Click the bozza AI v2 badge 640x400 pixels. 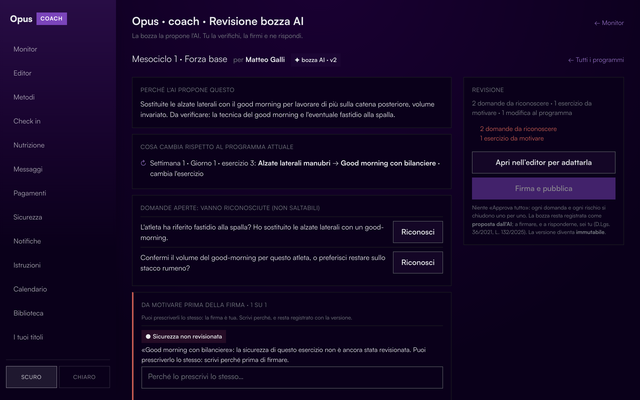316,60
